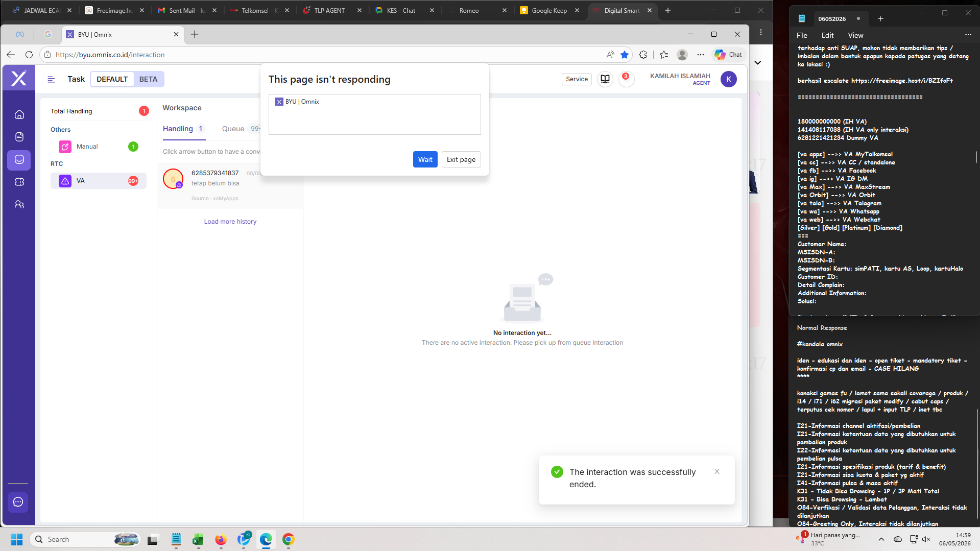Open the clock and date in the taskbar
This screenshot has height=551, width=980.
click(x=954, y=539)
